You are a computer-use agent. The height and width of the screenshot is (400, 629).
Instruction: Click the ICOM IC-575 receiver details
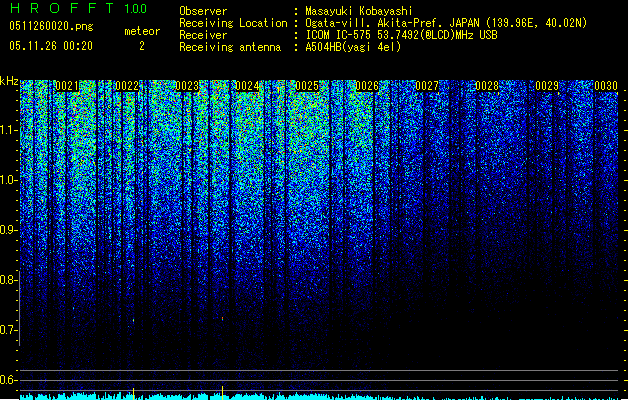(401, 35)
